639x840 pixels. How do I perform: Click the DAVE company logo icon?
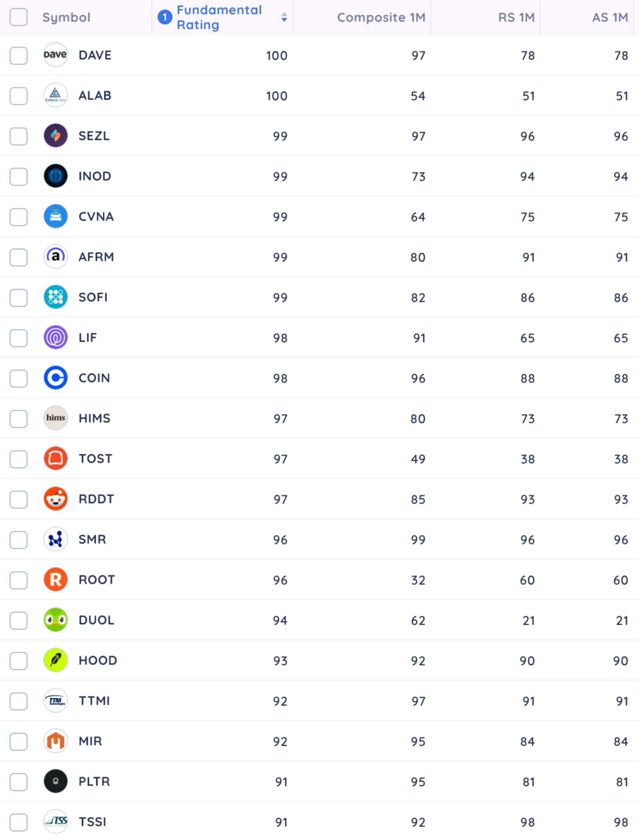coord(55,55)
